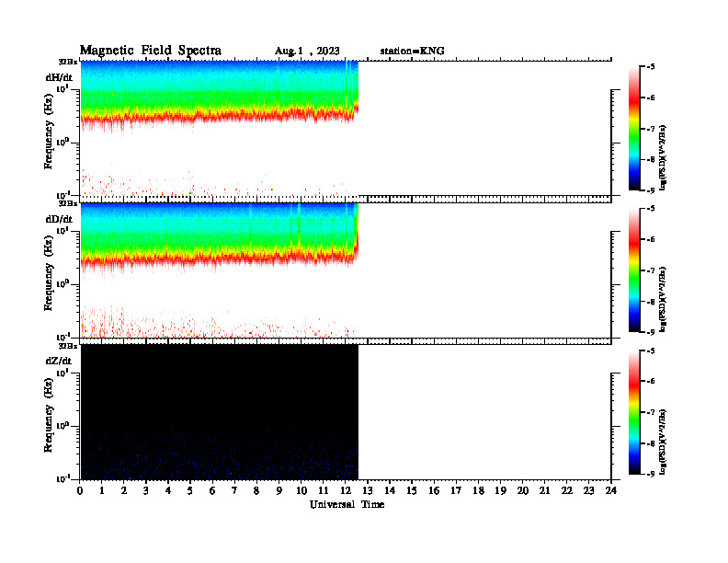
Task: Click the -6 tick on the dZ/dt colorbar
Action: pyautogui.click(x=651, y=382)
